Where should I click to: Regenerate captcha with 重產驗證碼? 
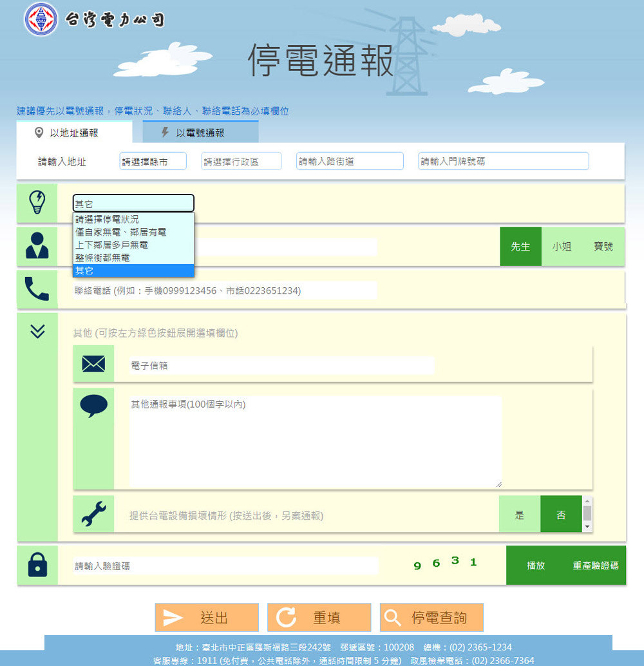(x=595, y=566)
